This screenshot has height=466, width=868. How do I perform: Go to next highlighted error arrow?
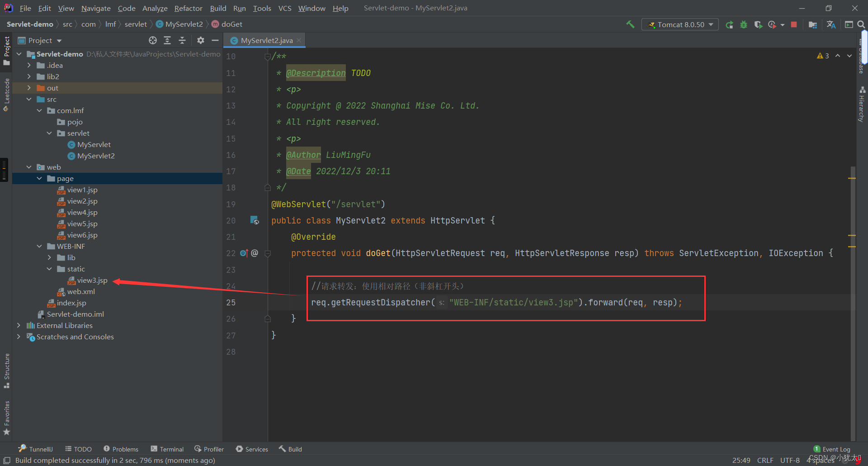[849, 56]
